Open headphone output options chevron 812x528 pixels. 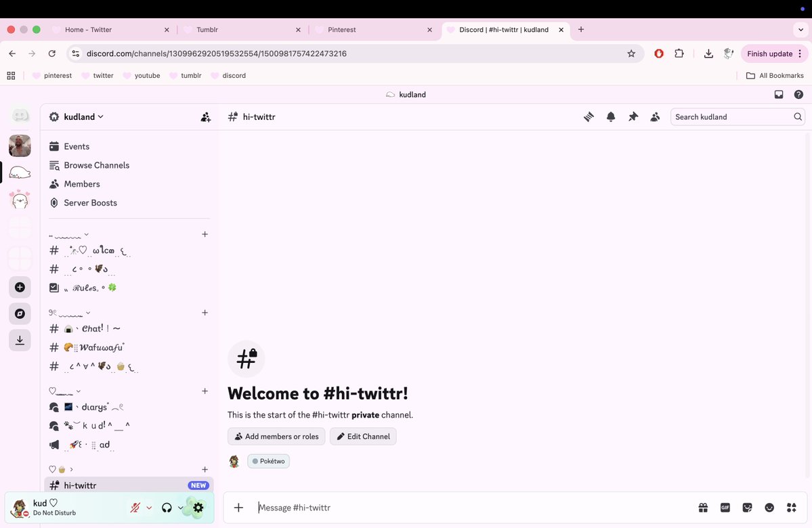click(x=180, y=508)
